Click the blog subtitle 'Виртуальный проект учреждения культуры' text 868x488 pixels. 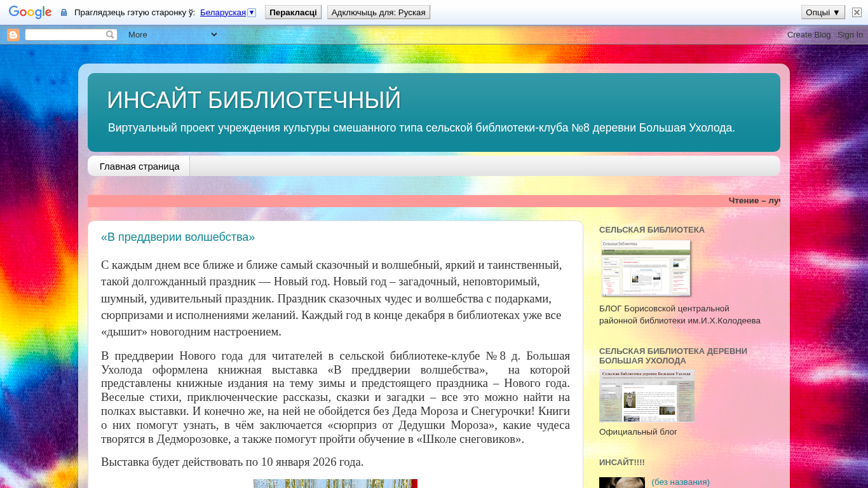pyautogui.click(x=421, y=128)
